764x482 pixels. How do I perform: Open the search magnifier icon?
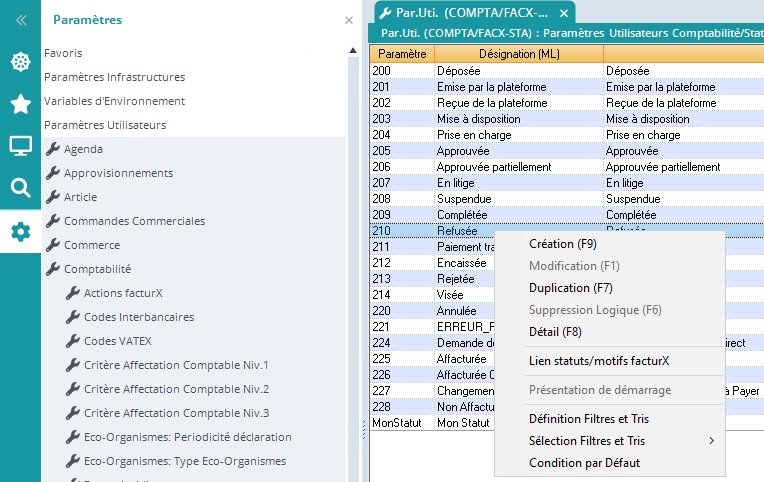(20, 188)
